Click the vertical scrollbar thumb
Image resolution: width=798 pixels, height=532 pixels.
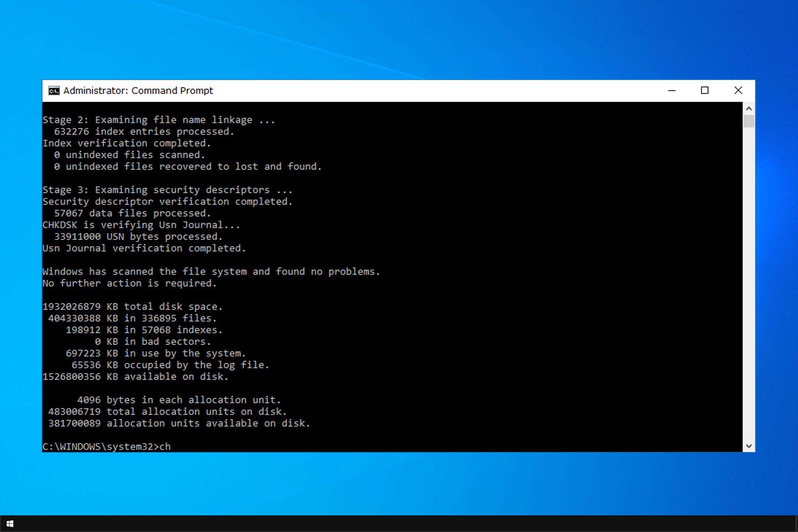pos(749,121)
